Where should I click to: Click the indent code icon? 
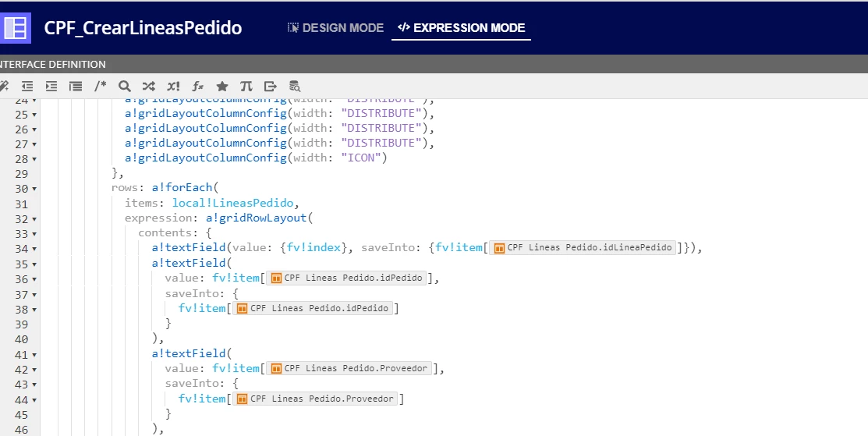pos(51,87)
